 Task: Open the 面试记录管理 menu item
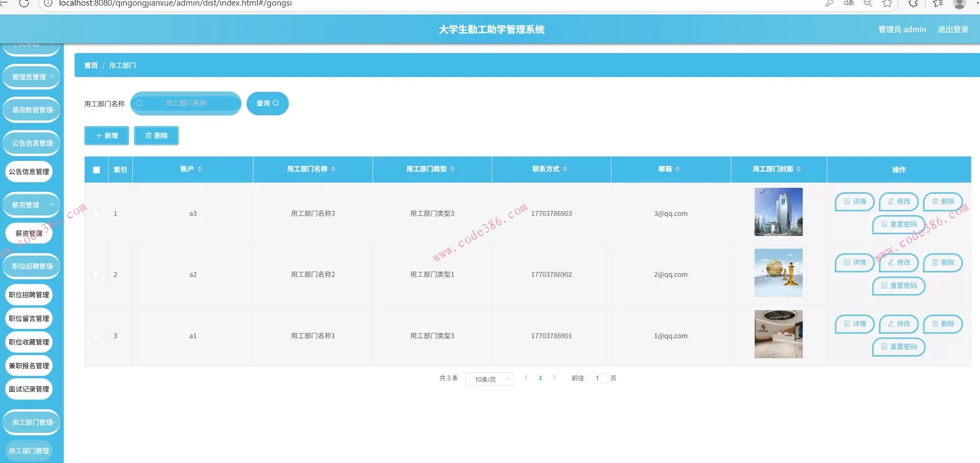29,389
